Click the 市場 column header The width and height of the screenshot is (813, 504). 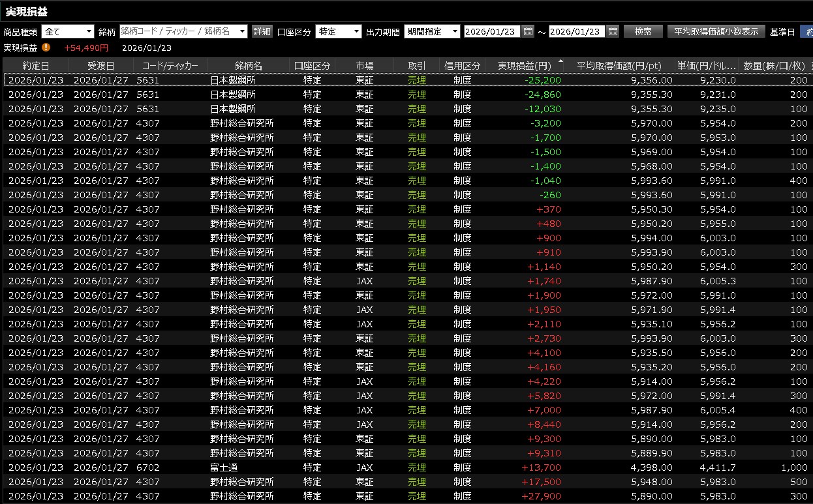pyautogui.click(x=364, y=66)
